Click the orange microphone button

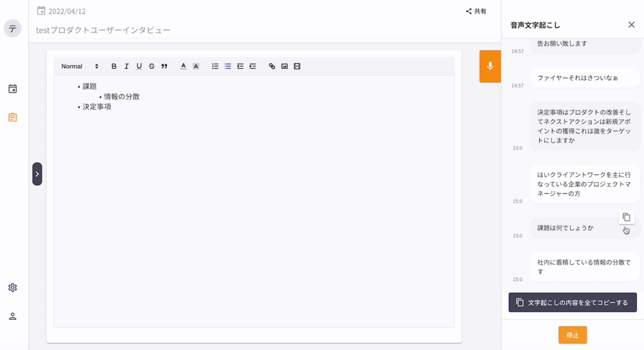[490, 66]
